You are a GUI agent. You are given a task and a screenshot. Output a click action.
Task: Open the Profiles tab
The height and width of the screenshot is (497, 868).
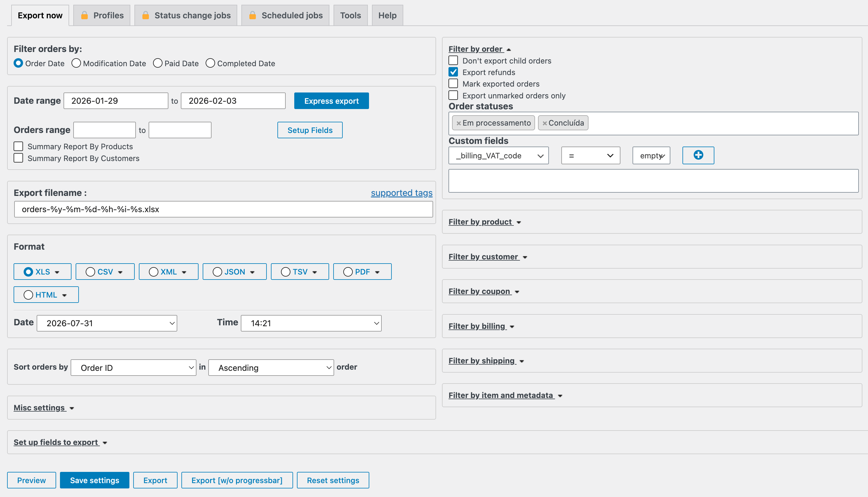click(102, 15)
